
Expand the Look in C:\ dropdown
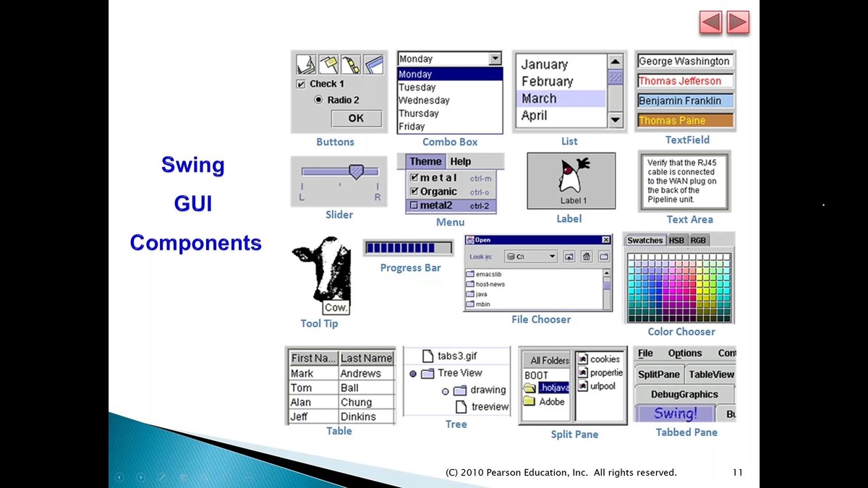click(552, 257)
